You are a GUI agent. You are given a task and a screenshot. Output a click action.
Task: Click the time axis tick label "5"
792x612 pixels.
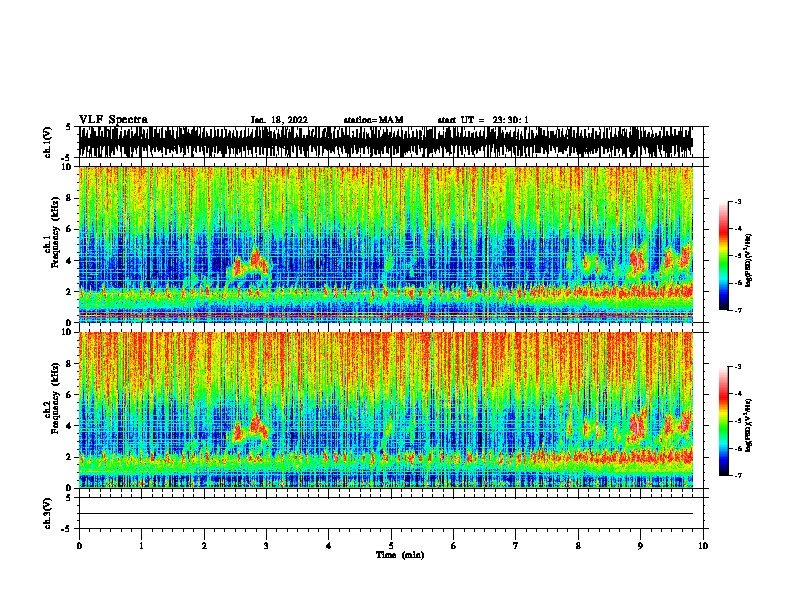point(391,546)
